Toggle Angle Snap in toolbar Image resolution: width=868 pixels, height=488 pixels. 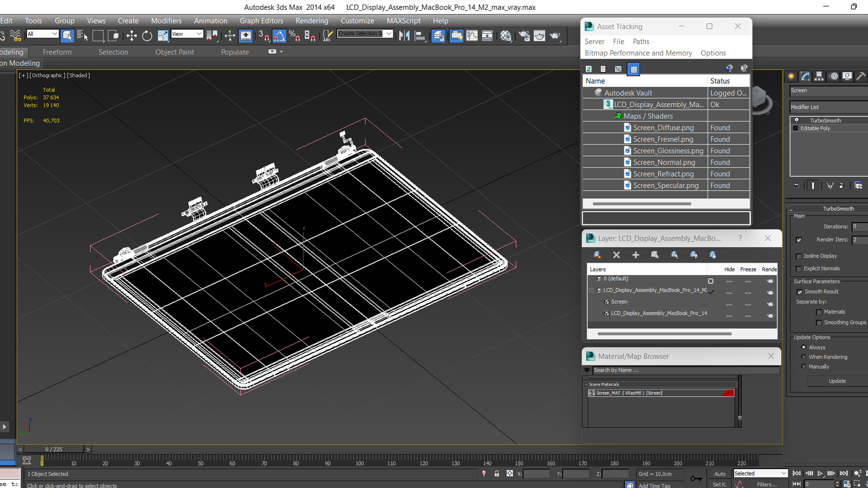point(279,35)
